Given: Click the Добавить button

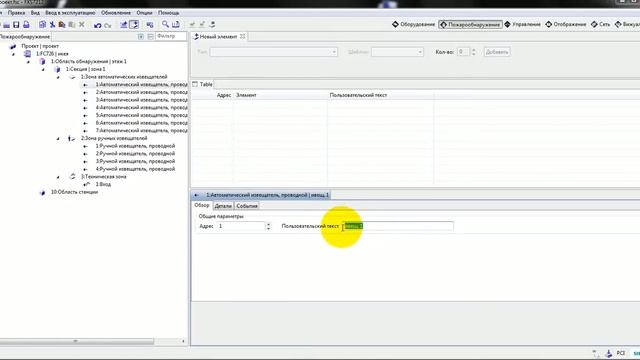Looking at the screenshot, I should pos(497,52).
